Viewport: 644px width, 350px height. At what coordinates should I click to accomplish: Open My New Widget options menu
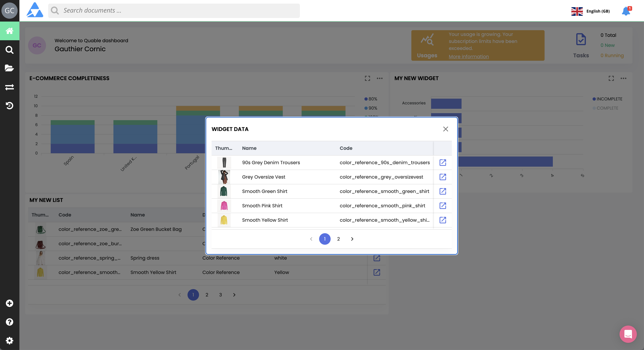click(623, 79)
